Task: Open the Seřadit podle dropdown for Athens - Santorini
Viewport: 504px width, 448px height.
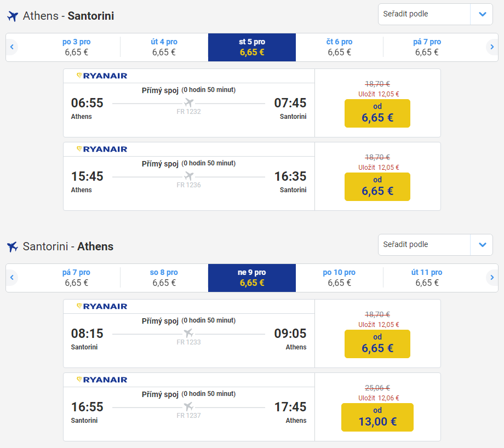Action: point(424,14)
